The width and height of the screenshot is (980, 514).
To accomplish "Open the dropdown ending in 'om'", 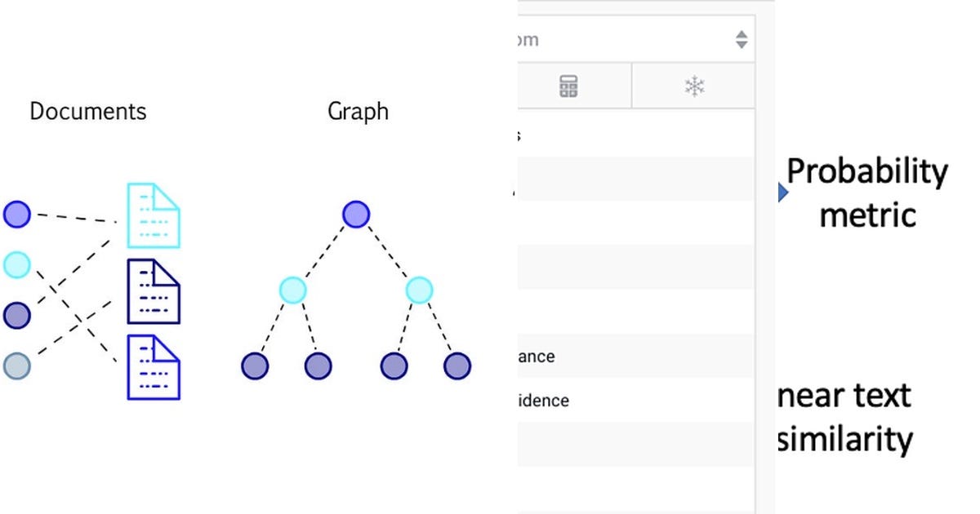I will 629,38.
